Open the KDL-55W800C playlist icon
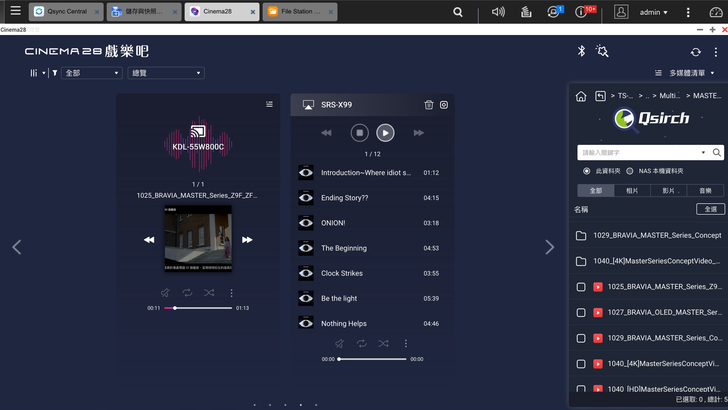The width and height of the screenshot is (728, 410). point(269,104)
